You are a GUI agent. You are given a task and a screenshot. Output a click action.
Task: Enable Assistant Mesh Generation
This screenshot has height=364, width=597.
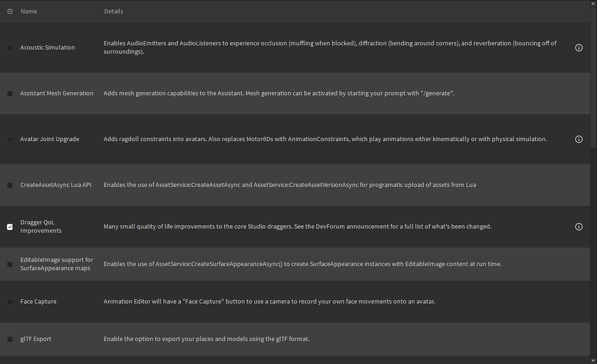(9, 93)
